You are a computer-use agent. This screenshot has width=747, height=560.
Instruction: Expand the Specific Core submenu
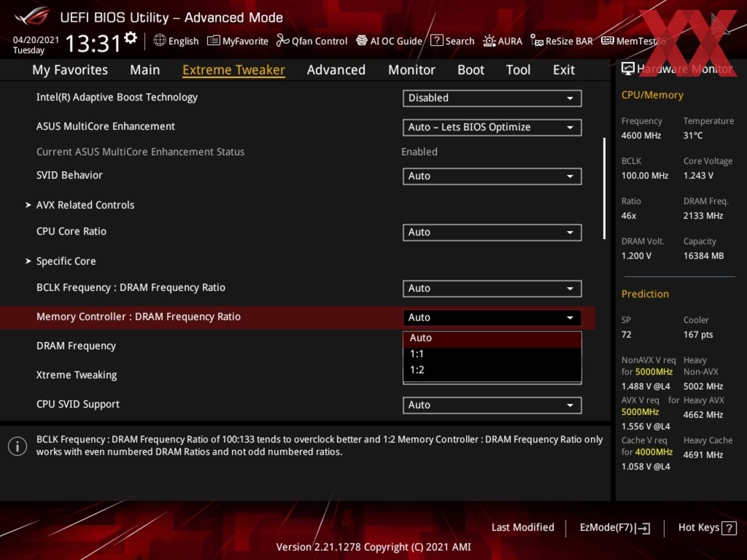pyautogui.click(x=66, y=261)
